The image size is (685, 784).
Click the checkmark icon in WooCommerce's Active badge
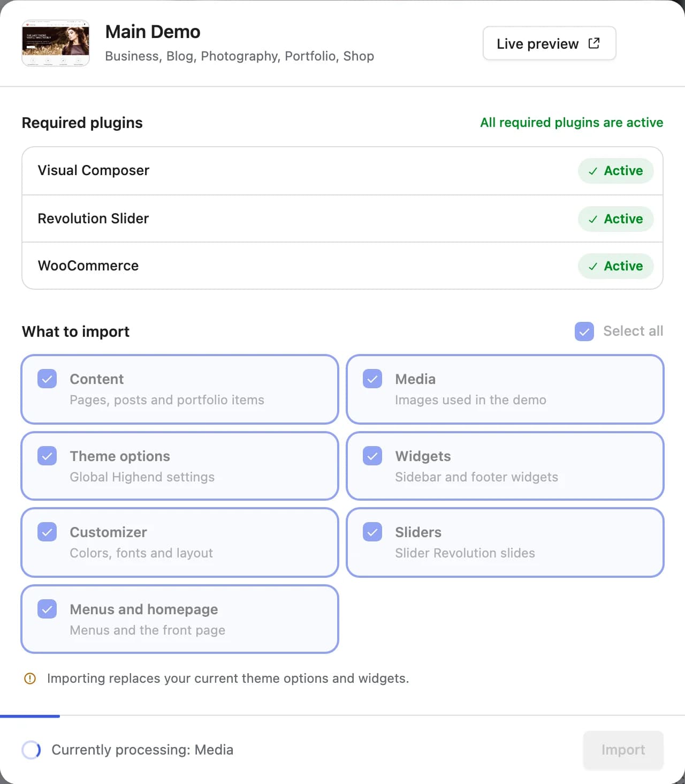pos(593,267)
